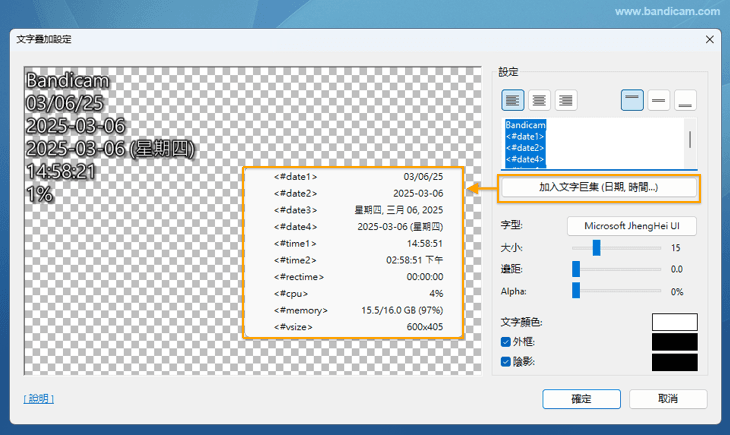
Task: Select bottom vertical position icon
Action: tap(686, 100)
